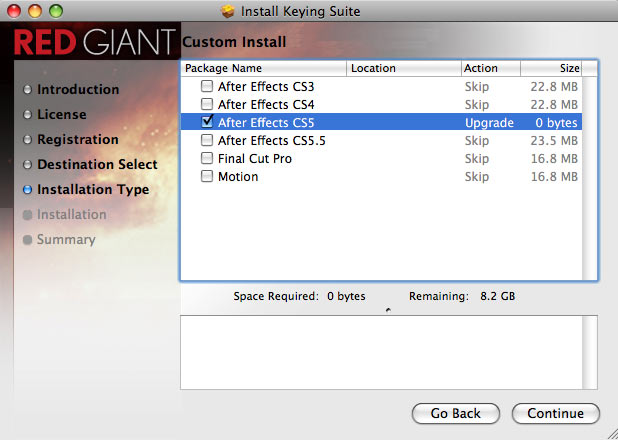This screenshot has width=618, height=440.
Task: Zoom the window with the green button
Action: pyautogui.click(x=56, y=11)
